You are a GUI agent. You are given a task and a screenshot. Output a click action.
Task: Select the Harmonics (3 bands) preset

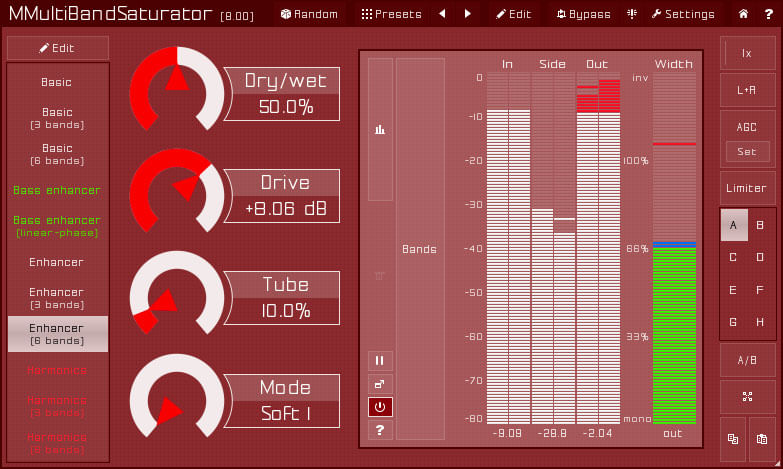[x=56, y=406]
